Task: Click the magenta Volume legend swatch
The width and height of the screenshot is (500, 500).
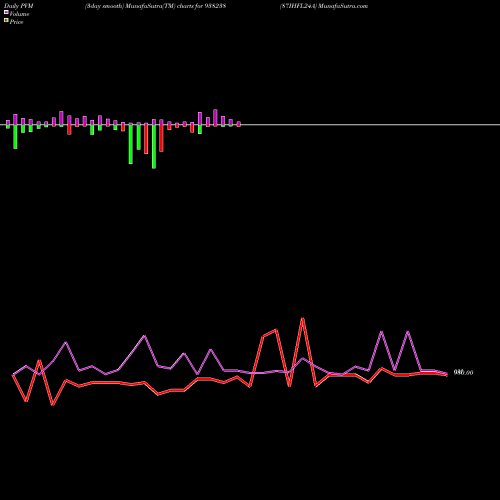Action: tap(6, 12)
